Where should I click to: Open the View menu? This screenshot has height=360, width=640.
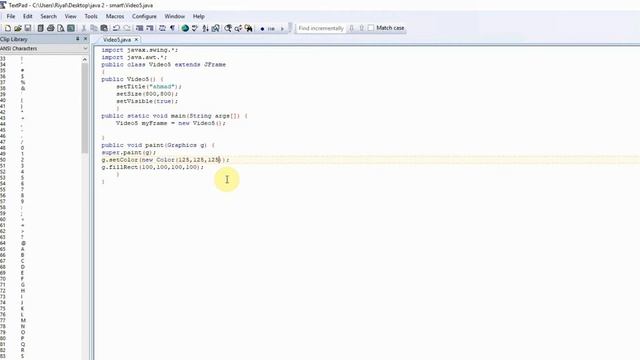[71, 16]
